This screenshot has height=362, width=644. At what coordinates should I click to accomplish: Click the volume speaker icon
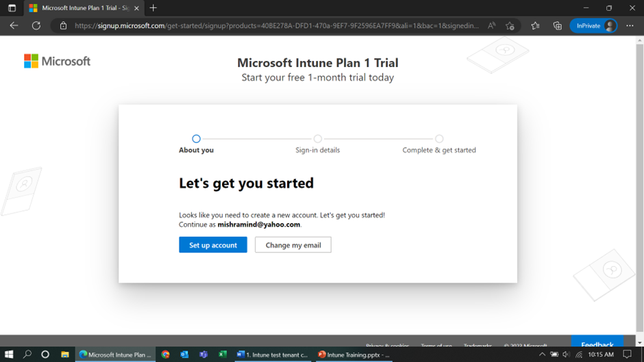[567, 354]
